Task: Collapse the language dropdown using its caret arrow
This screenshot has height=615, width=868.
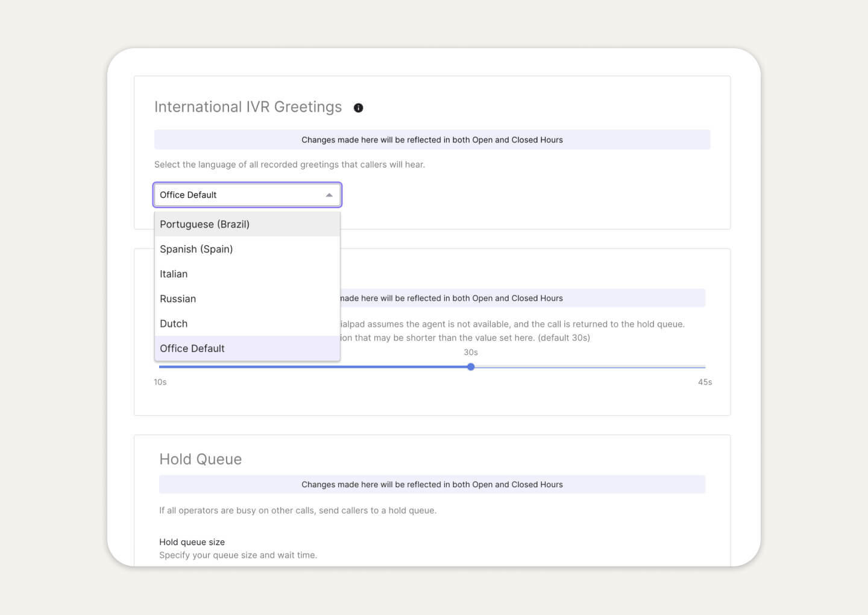Action: [x=329, y=195]
